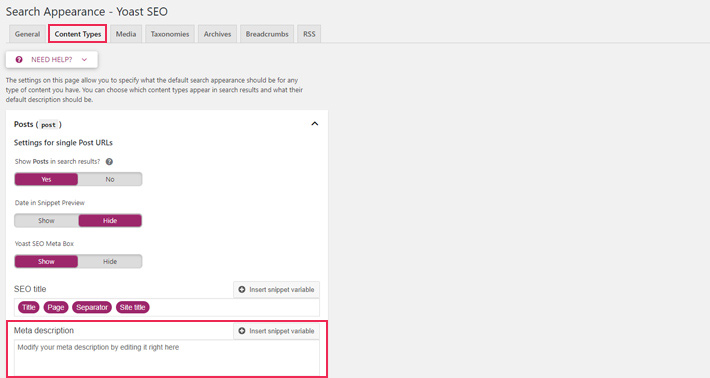Go to the Archives tab
Screen dimensions: 710x378
click(217, 34)
